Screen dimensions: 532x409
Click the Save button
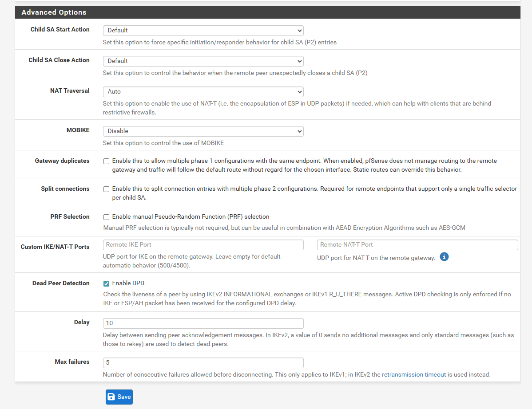119,397
